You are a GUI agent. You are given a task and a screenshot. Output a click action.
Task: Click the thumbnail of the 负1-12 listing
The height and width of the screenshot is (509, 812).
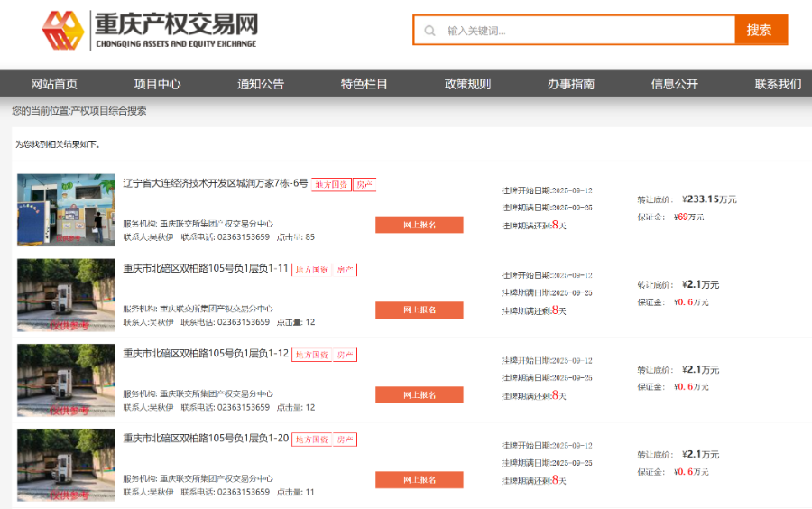point(66,379)
